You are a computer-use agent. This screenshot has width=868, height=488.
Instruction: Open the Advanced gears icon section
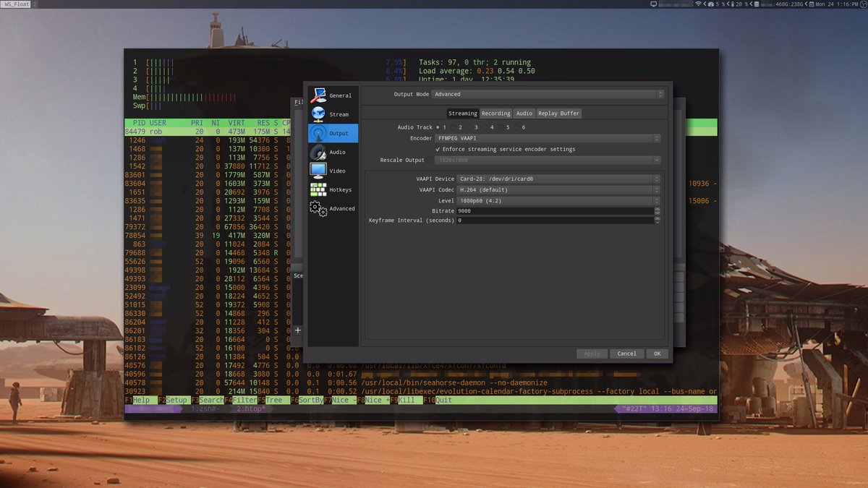point(318,208)
